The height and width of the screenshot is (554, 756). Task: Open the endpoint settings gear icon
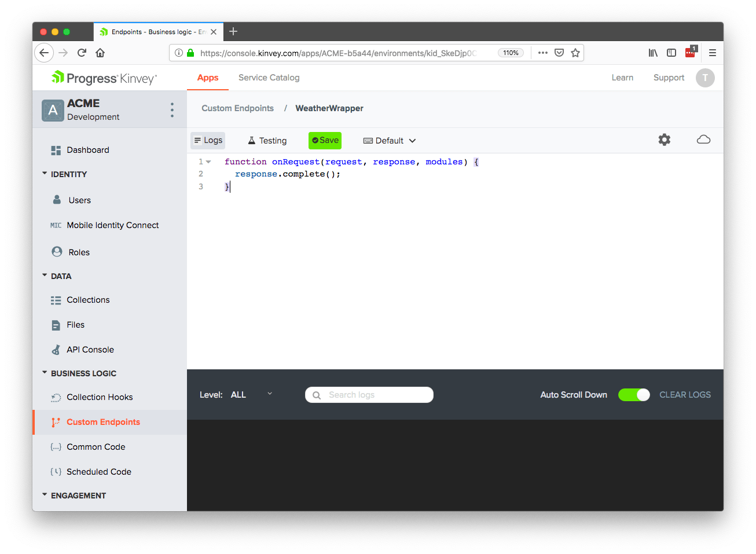pos(664,140)
